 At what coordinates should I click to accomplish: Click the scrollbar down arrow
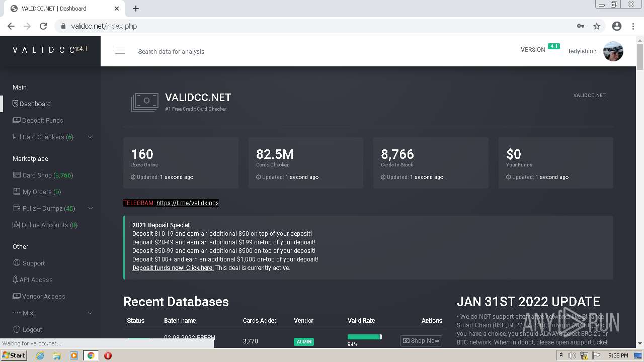click(640, 344)
